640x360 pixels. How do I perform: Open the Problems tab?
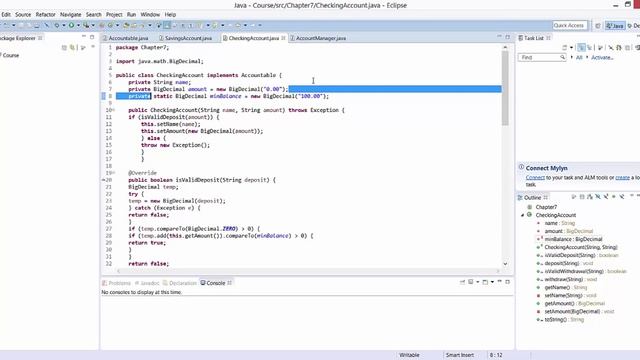click(x=117, y=283)
